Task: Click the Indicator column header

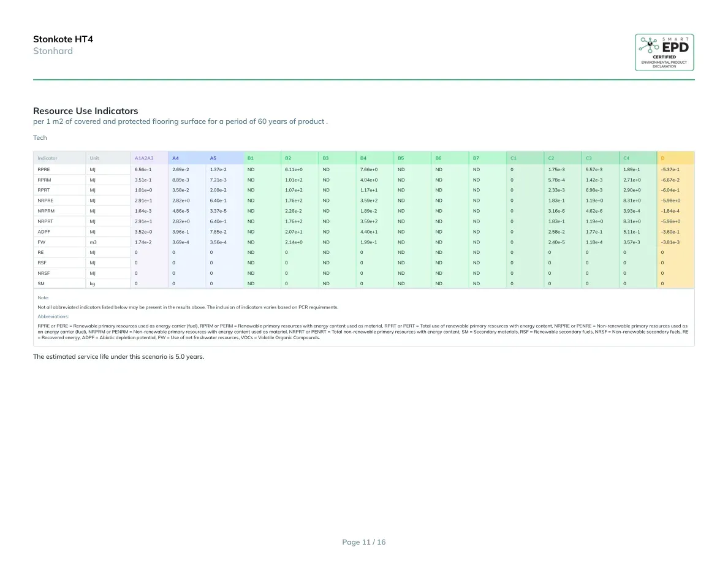Action: (x=47, y=158)
